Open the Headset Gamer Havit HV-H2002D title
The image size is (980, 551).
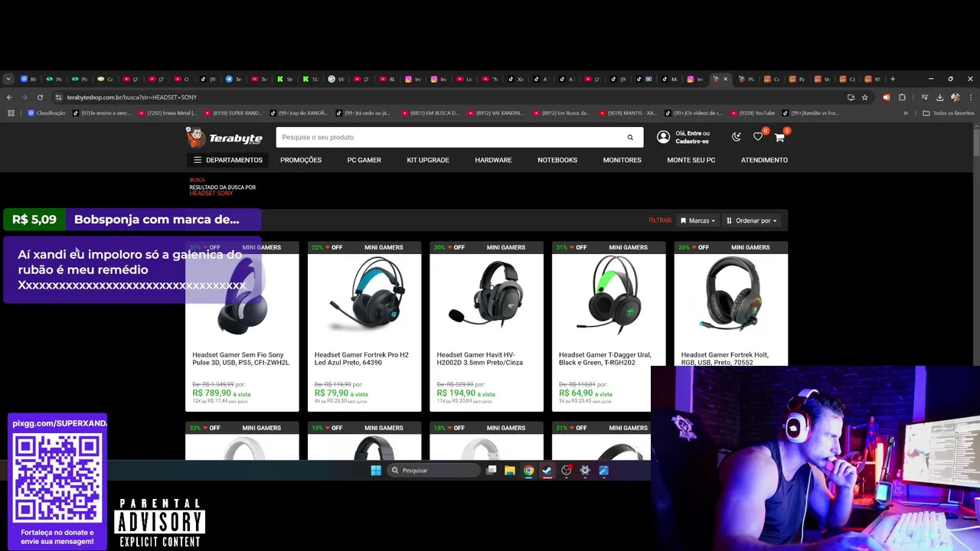click(480, 359)
